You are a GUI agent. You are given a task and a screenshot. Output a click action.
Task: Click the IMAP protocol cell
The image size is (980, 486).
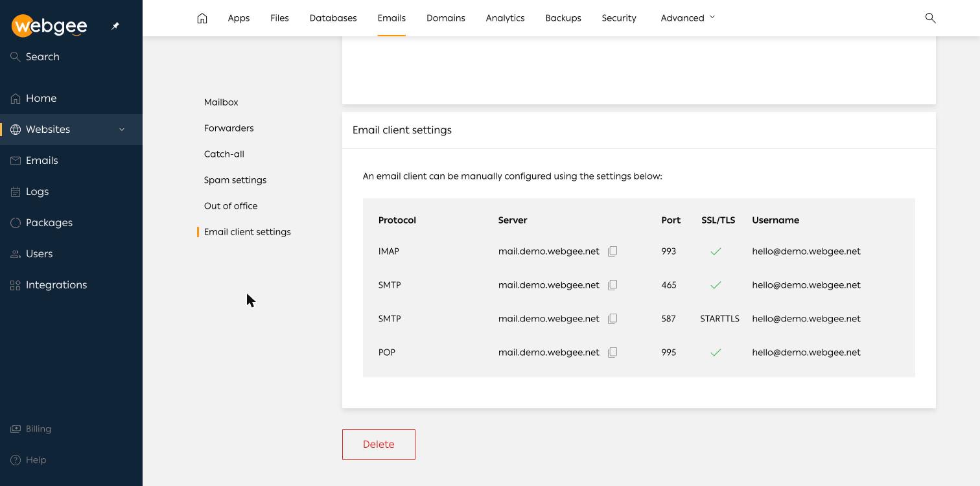pyautogui.click(x=388, y=251)
